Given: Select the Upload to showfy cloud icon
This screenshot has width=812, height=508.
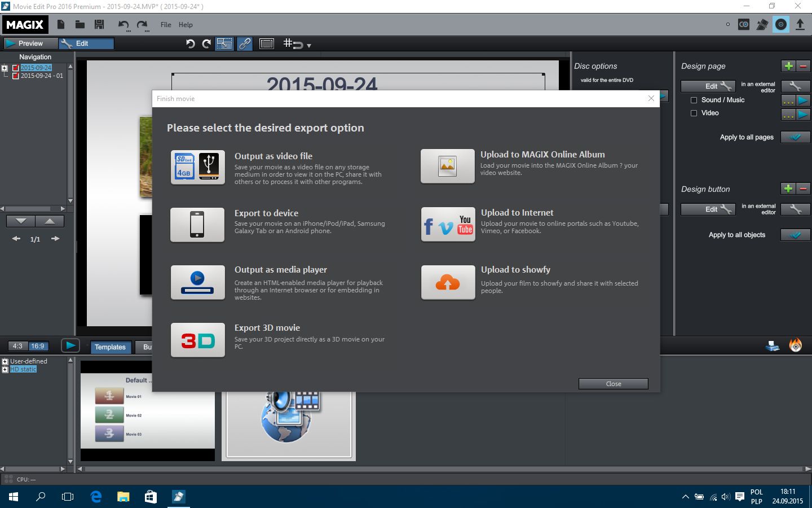Looking at the screenshot, I should coord(448,282).
